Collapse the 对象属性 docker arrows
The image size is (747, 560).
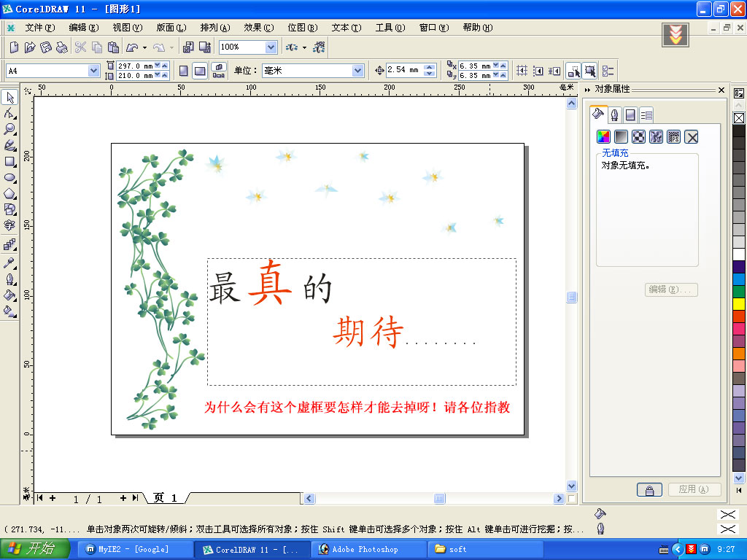587,90
